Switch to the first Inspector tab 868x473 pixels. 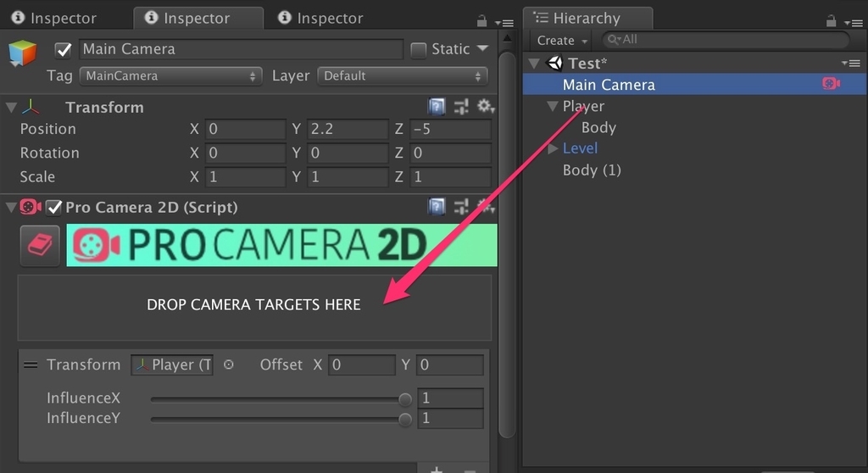tap(54, 19)
